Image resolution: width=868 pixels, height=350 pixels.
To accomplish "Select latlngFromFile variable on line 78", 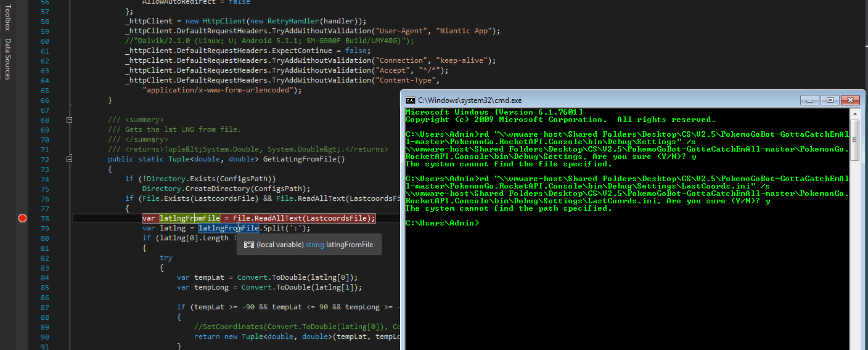I will (190, 218).
